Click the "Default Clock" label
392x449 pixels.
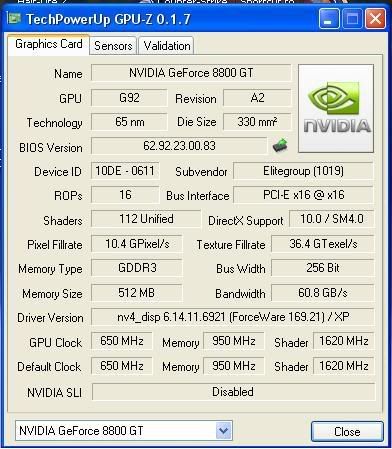pos(49,367)
